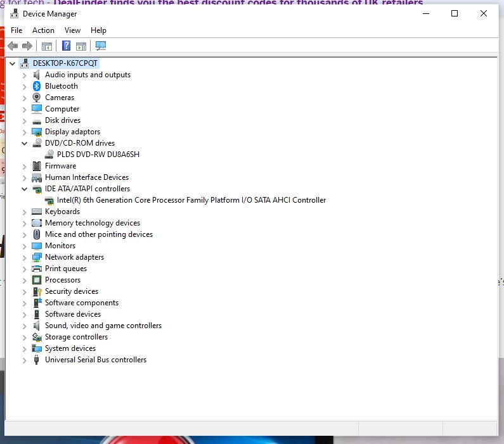
Task: Click the Software components icon
Action: 37,302
